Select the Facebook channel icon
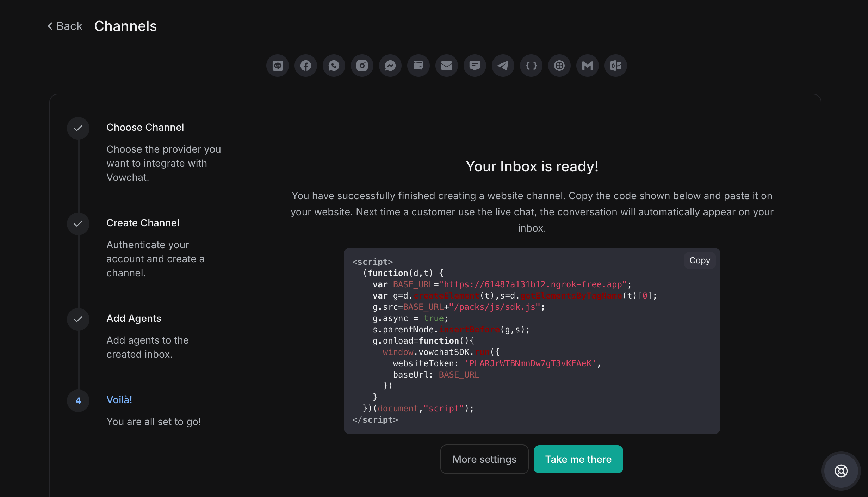Screen dimensions: 868x497 (306, 66)
